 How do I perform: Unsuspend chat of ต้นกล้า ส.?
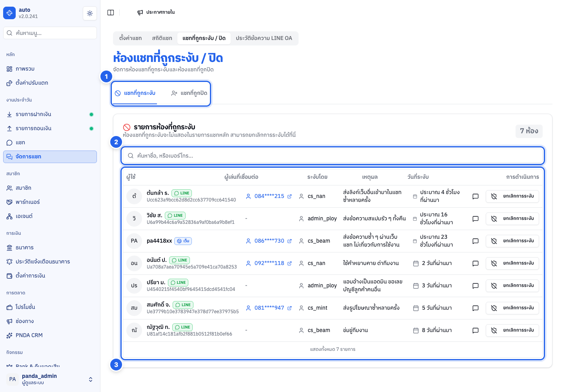(x=512, y=196)
